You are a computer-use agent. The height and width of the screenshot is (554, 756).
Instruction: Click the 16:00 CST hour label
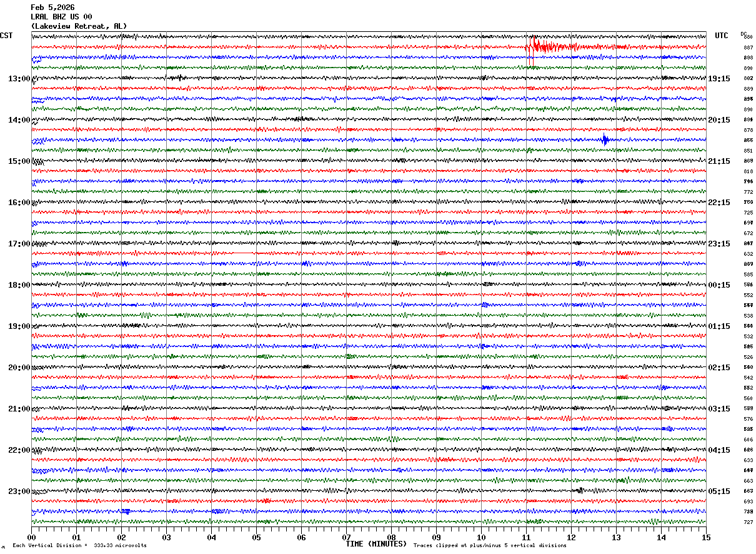pos(19,203)
